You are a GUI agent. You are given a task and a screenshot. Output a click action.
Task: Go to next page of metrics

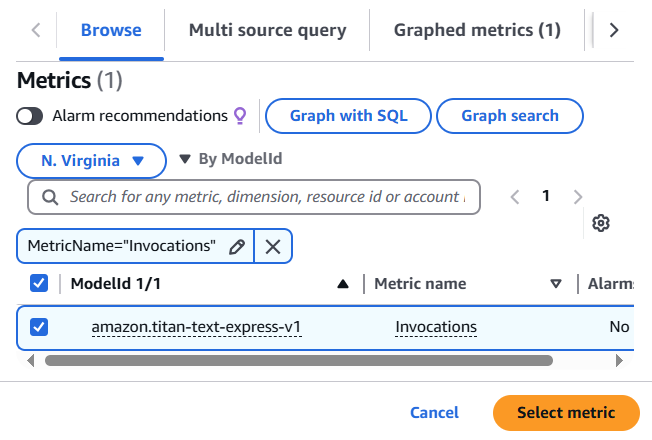coord(578,197)
